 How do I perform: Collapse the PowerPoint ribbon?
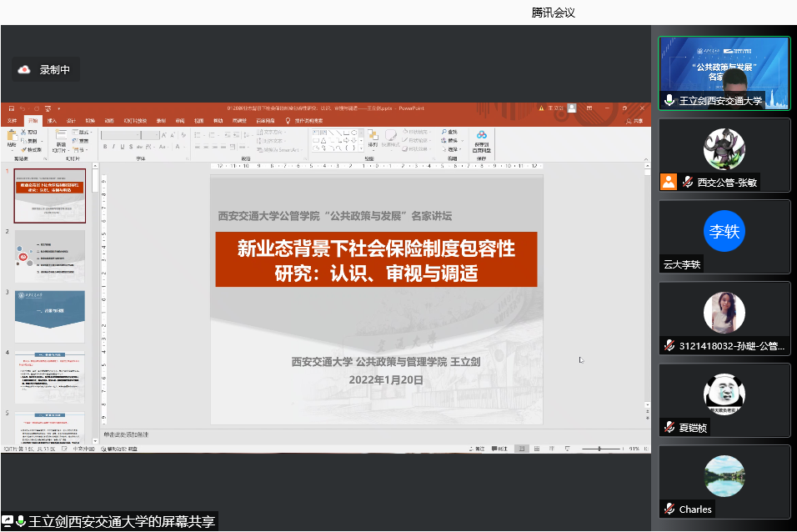coord(647,158)
